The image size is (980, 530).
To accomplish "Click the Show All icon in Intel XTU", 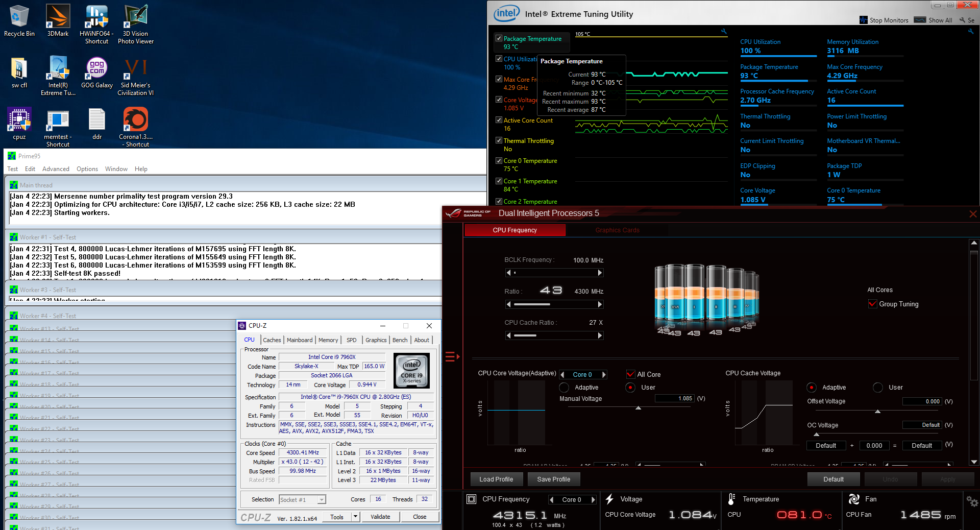I will [x=920, y=20].
